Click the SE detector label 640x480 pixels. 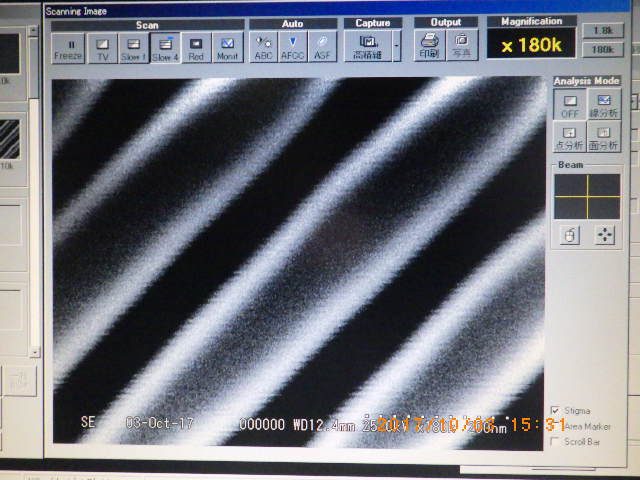tap(88, 422)
